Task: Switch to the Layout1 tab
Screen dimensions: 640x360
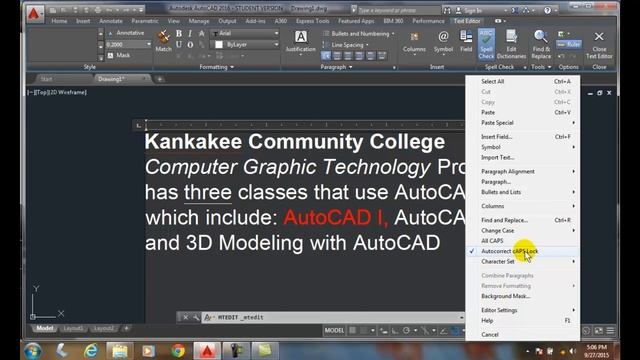Action: (73, 328)
